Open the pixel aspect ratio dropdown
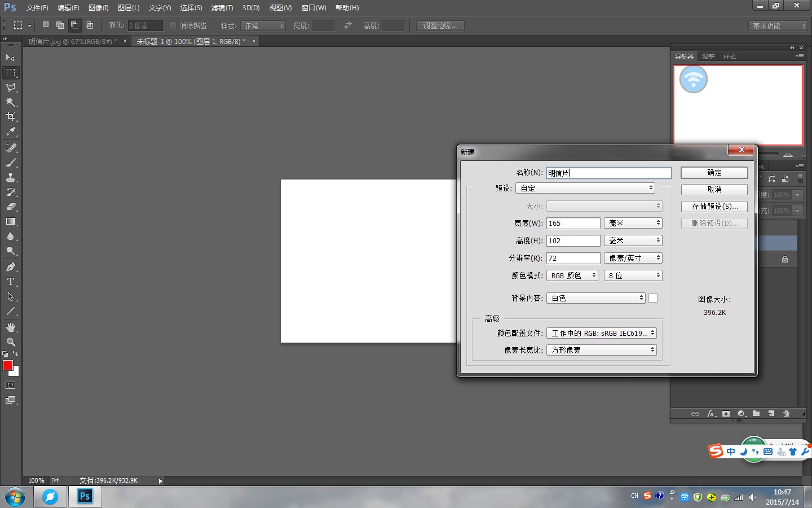Viewport: 812px width, 508px height. [602, 350]
